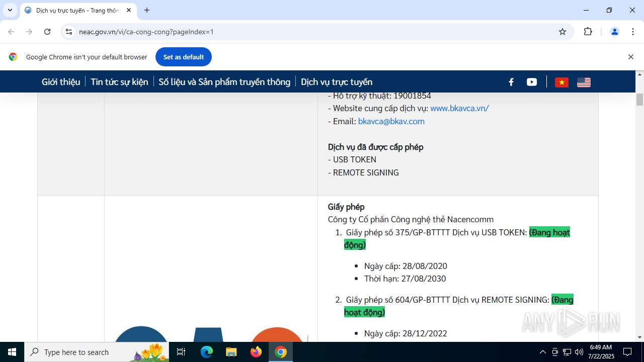Select Giấy phép số 375/GP-BTTTT text

pyautogui.click(x=398, y=232)
